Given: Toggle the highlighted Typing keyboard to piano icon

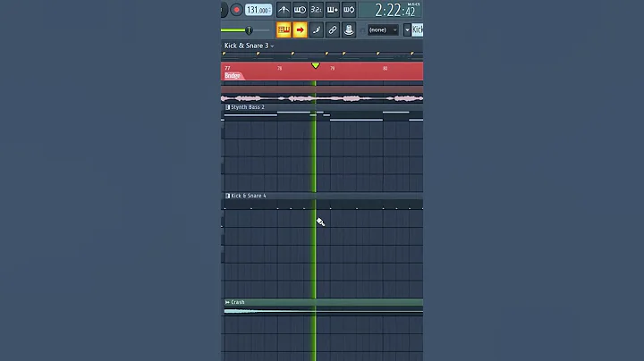Looking at the screenshot, I should coord(284,30).
